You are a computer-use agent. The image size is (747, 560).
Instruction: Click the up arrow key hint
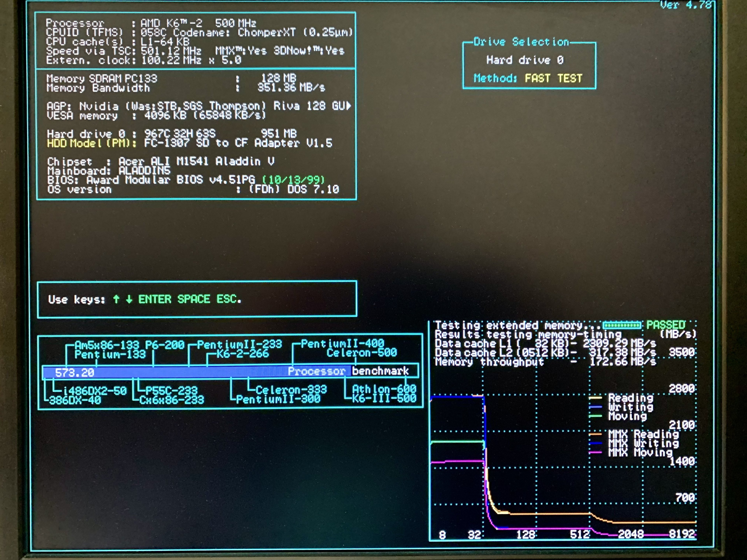pyautogui.click(x=116, y=299)
